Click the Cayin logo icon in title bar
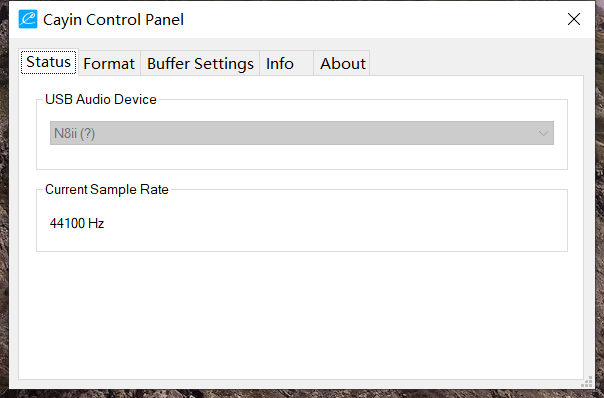 point(28,19)
